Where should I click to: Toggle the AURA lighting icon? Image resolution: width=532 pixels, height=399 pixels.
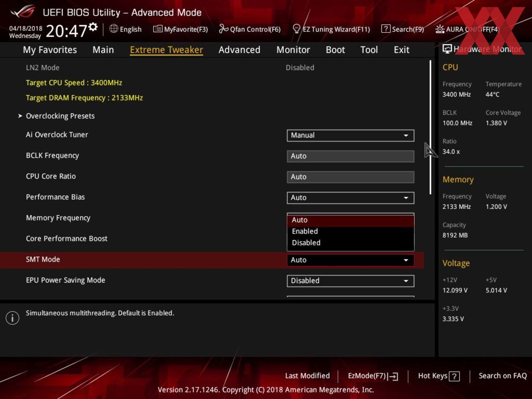(440, 29)
